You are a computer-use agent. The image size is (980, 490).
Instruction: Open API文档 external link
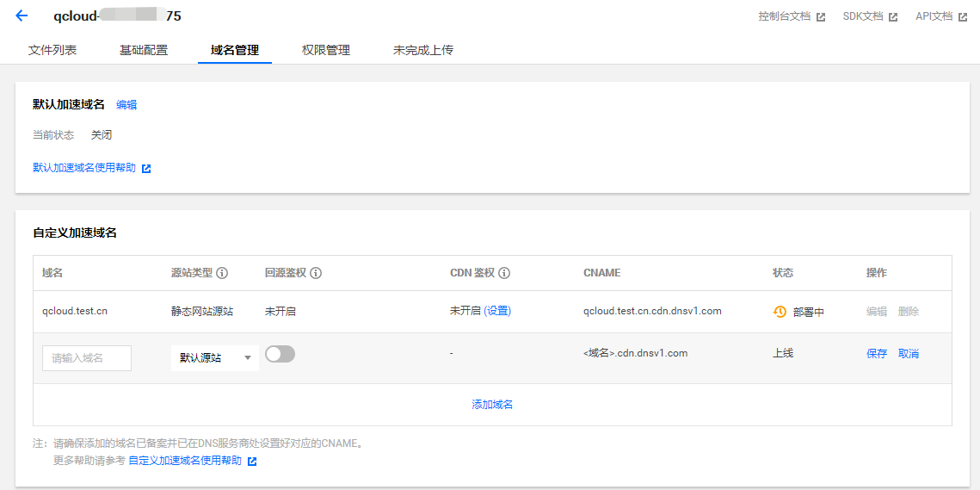click(x=940, y=16)
